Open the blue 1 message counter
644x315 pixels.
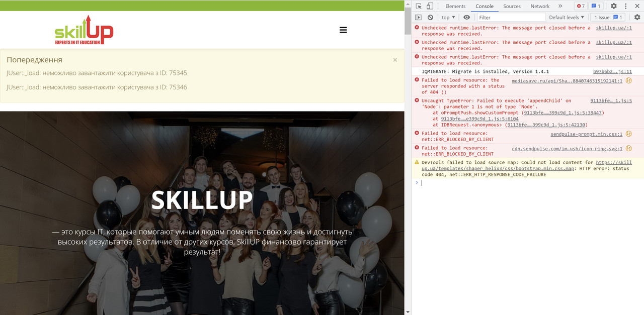click(596, 6)
